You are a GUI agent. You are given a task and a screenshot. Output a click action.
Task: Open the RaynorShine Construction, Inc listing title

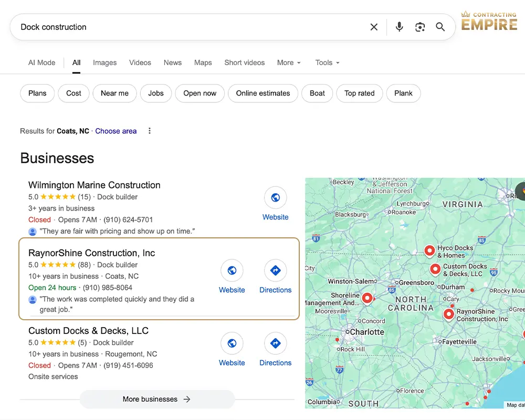(x=91, y=253)
